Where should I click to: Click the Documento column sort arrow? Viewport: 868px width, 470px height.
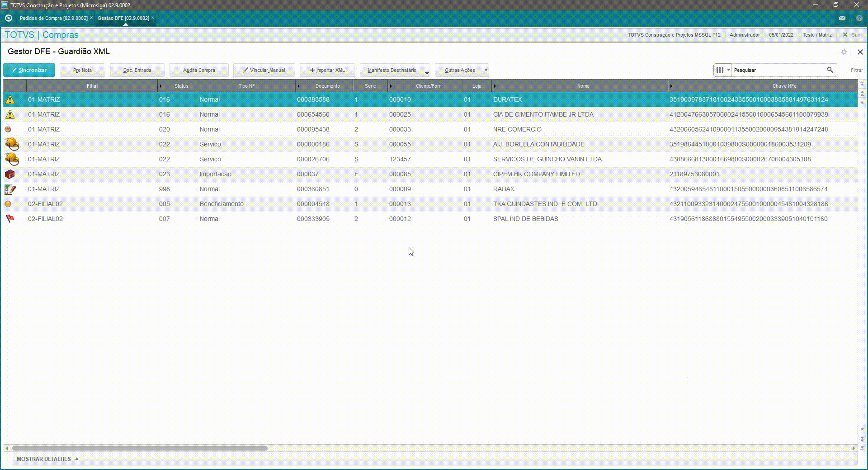coord(298,86)
